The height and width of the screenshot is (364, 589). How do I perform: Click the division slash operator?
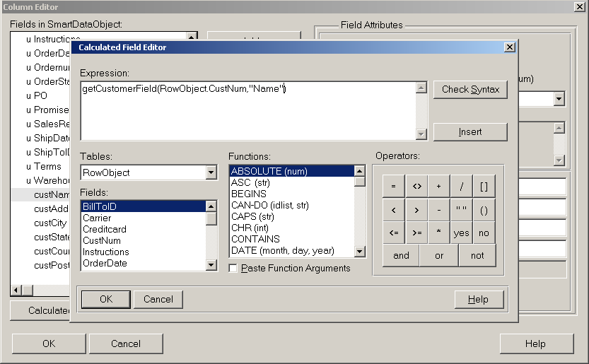tap(462, 187)
